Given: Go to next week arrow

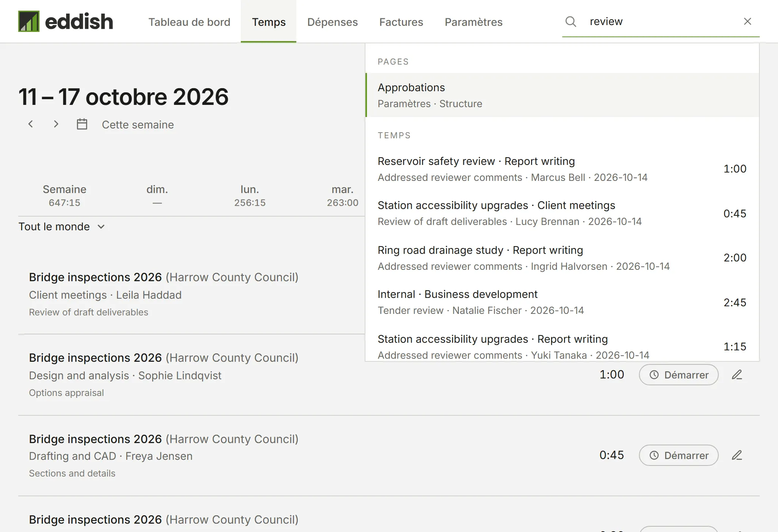Looking at the screenshot, I should 56,124.
